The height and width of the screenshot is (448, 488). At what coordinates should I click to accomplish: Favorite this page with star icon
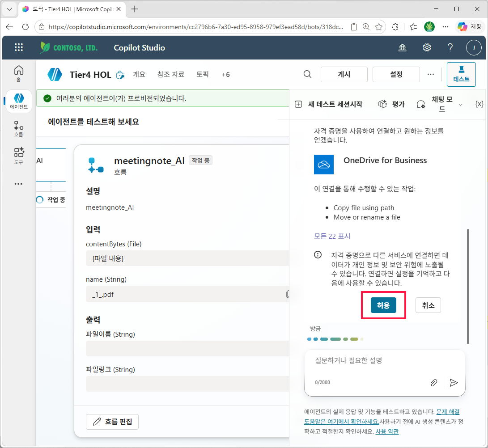[x=379, y=27]
